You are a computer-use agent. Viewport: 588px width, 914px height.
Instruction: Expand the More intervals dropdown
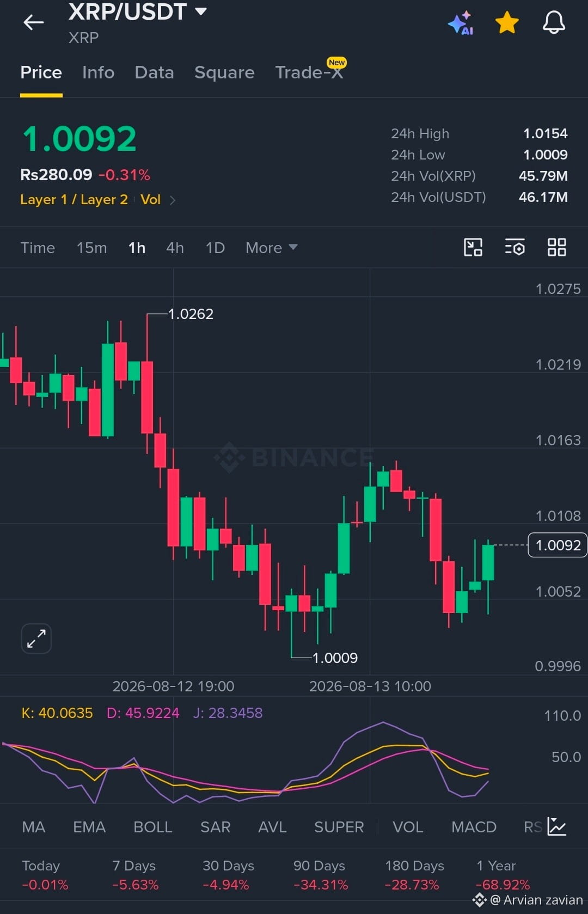tap(271, 248)
